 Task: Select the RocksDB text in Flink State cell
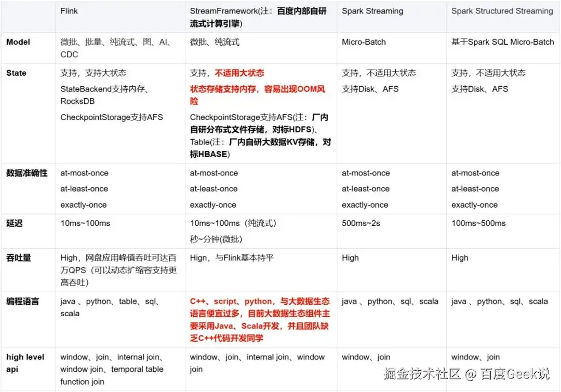[x=78, y=102]
